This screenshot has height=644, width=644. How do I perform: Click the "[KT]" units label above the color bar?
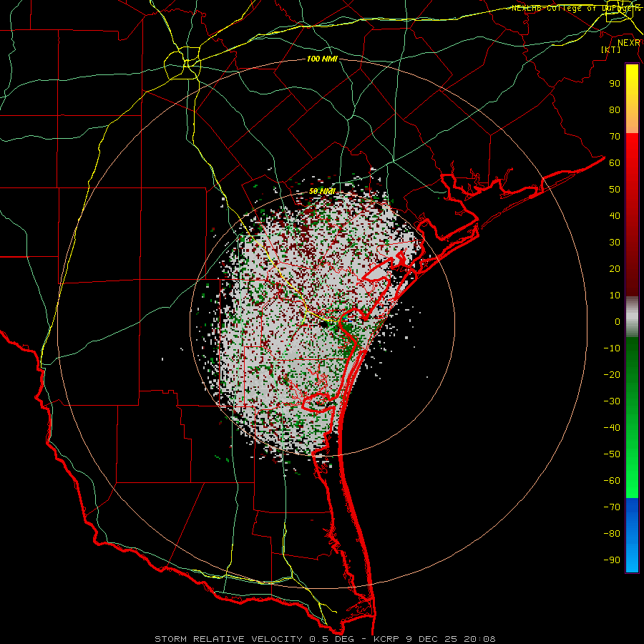pos(611,49)
